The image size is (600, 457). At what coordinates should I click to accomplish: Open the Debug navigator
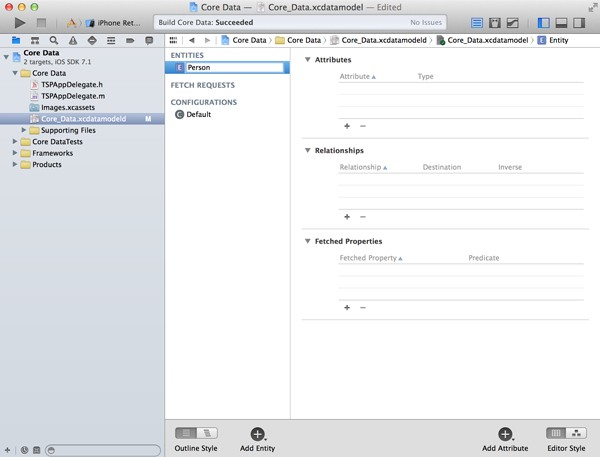click(111, 40)
